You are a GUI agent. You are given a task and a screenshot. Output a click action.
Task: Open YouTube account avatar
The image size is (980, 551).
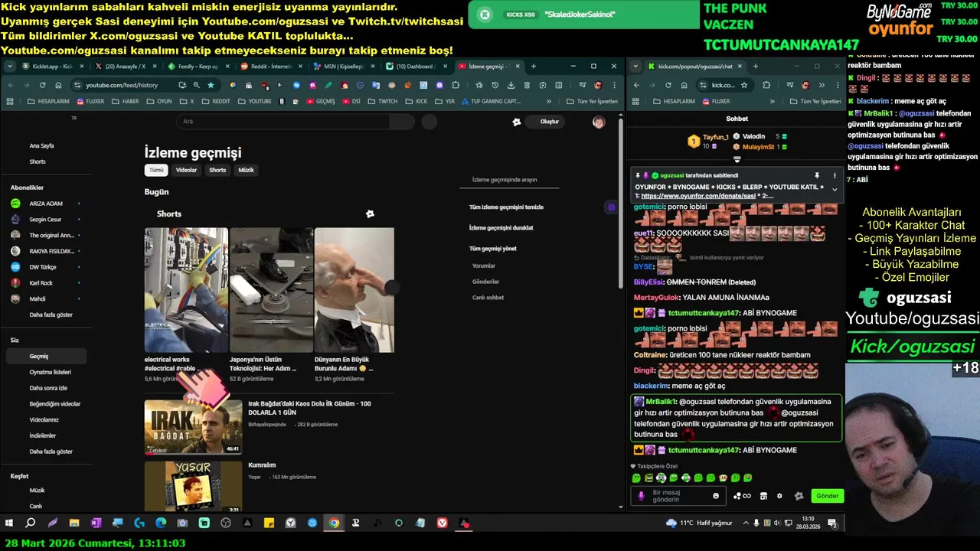[599, 122]
